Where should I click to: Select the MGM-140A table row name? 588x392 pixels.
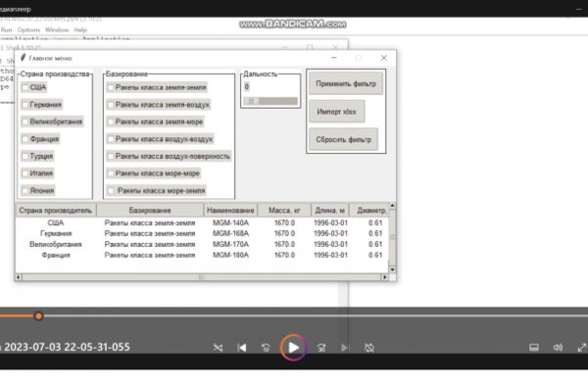(230, 222)
